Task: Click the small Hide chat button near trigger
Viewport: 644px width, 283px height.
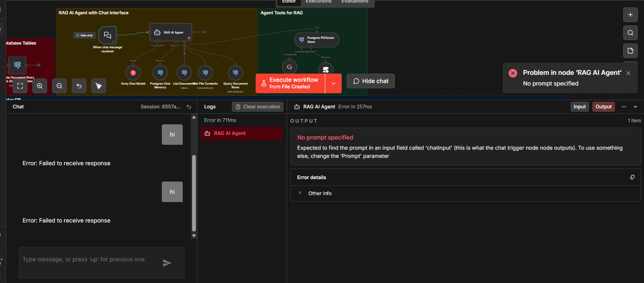Action: [84, 36]
